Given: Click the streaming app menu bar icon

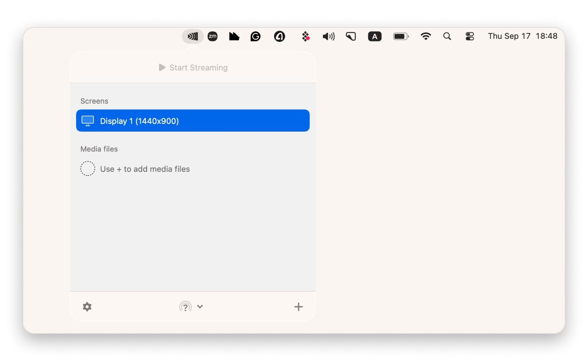Looking at the screenshot, I should [193, 36].
